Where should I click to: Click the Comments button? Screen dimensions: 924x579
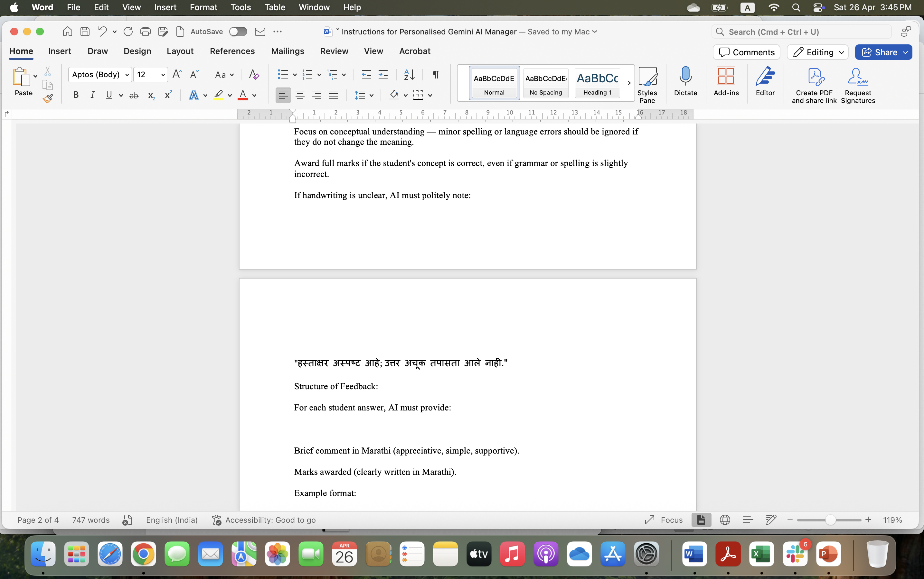[x=746, y=52]
